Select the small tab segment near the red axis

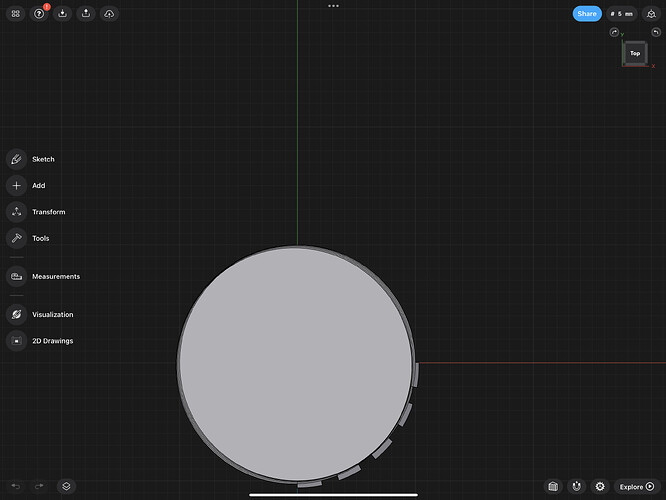[x=416, y=375]
